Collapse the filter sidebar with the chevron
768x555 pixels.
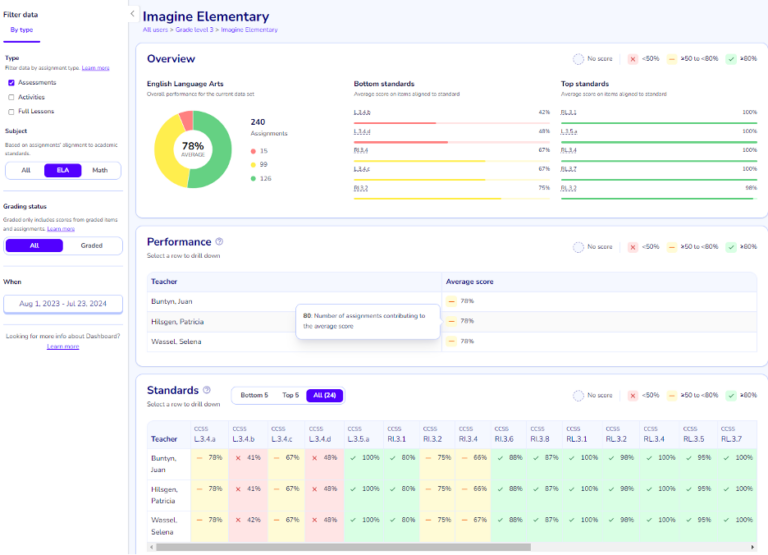pyautogui.click(x=133, y=14)
